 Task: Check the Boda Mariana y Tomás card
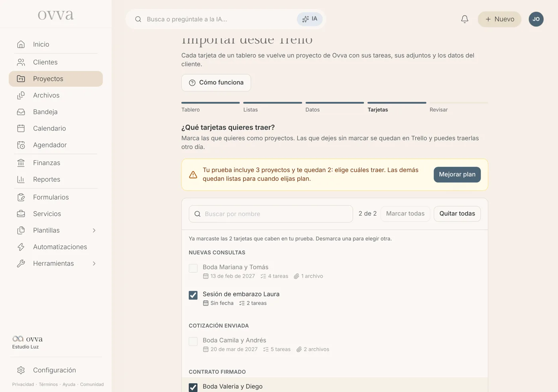click(x=193, y=268)
